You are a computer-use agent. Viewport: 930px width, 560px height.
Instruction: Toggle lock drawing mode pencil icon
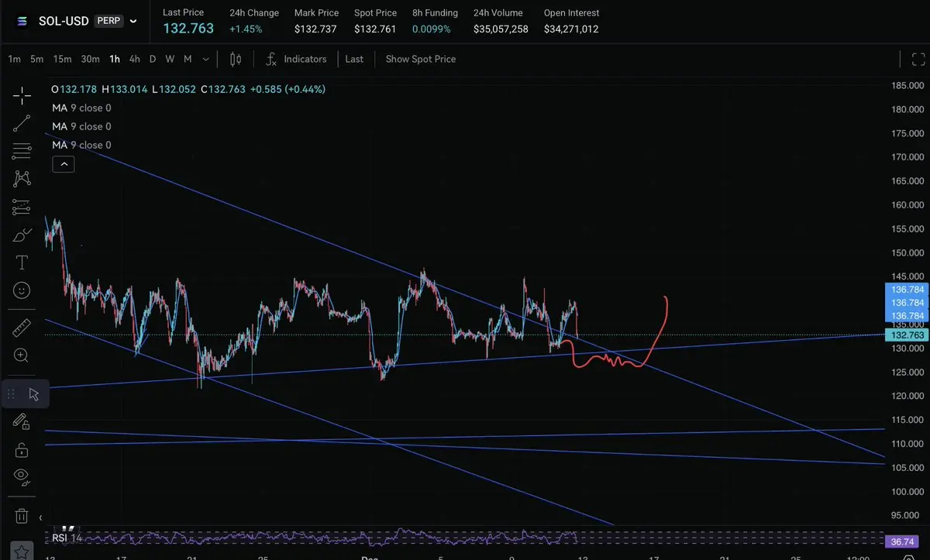[22, 422]
